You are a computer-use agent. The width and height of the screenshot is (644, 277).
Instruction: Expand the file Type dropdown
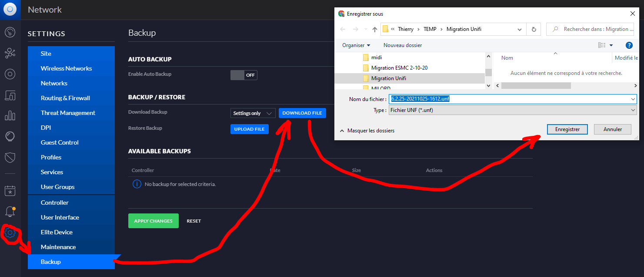tap(512, 110)
